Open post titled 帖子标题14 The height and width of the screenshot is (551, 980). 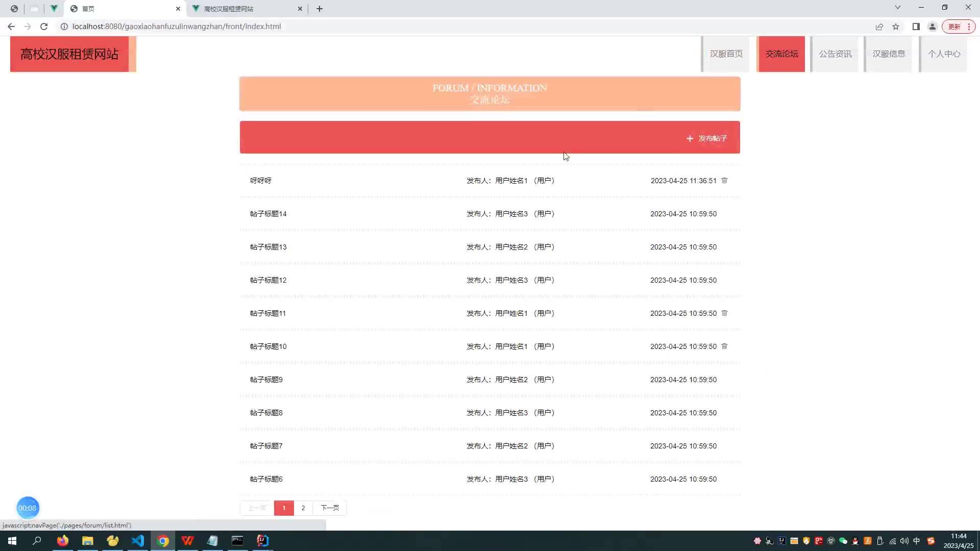click(x=268, y=214)
